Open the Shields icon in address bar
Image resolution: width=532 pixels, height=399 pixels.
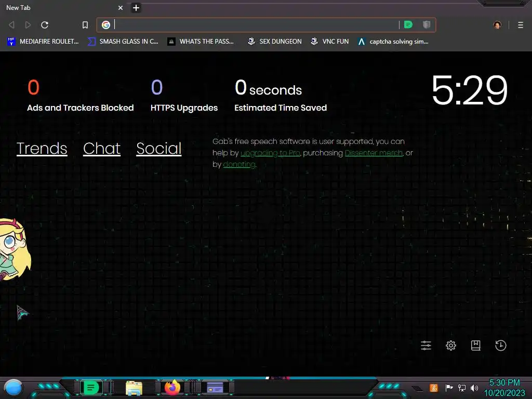(427, 24)
